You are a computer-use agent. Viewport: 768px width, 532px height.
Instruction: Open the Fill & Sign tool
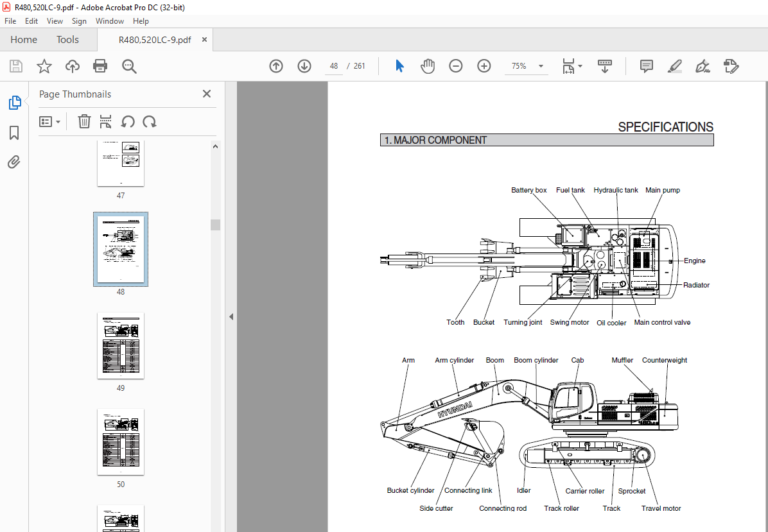[x=703, y=66]
